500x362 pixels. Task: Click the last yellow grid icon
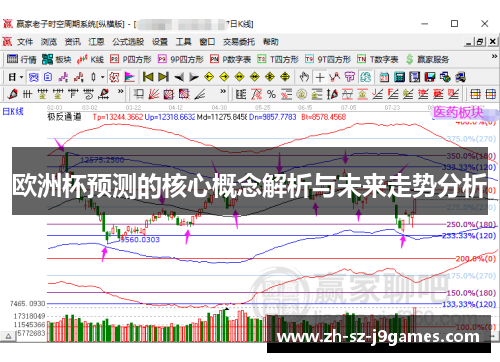click(491, 94)
